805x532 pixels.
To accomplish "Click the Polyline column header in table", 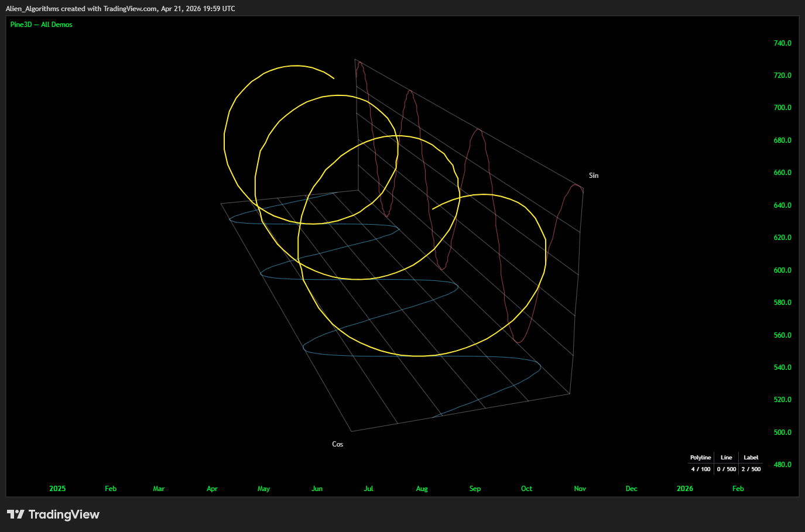I will tap(701, 458).
